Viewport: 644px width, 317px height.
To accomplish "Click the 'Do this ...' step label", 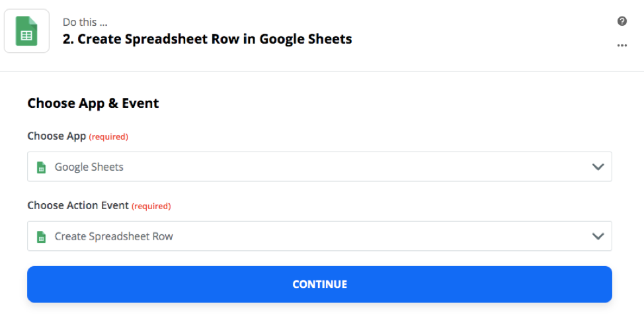I will [85, 23].
